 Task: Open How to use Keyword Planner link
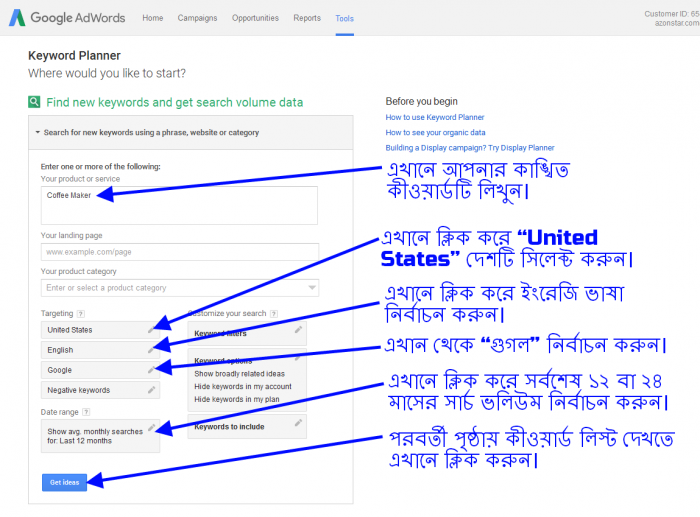(x=435, y=117)
